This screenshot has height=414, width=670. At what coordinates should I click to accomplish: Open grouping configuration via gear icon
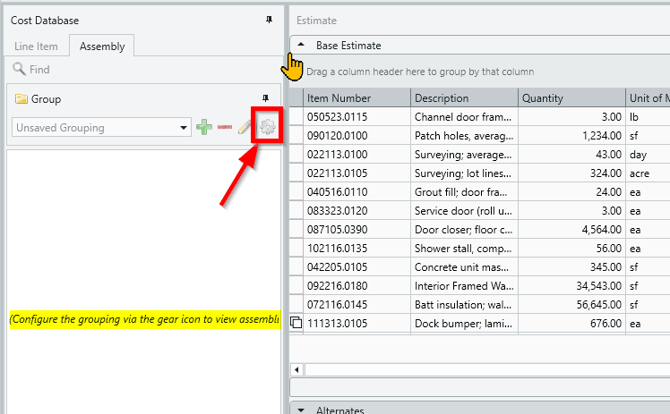coord(267,127)
